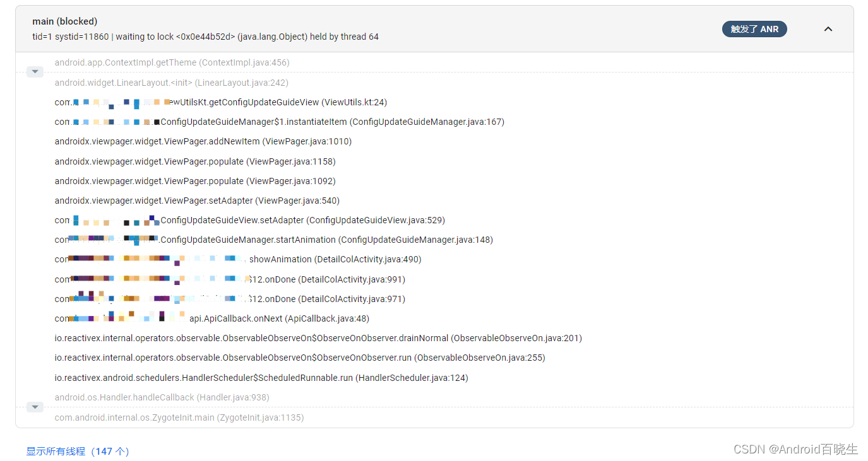Select LinearLayout.<init> stack frame

(x=172, y=83)
